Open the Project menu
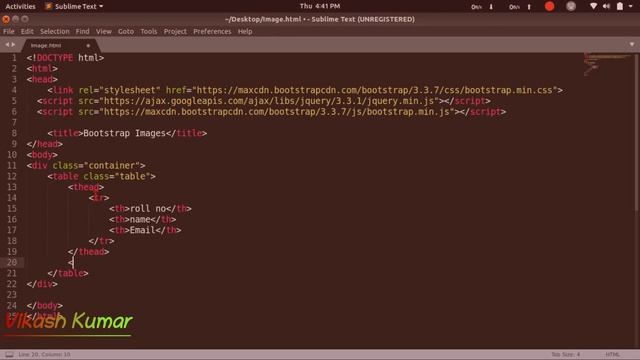This screenshot has height=360, width=640. tap(175, 31)
